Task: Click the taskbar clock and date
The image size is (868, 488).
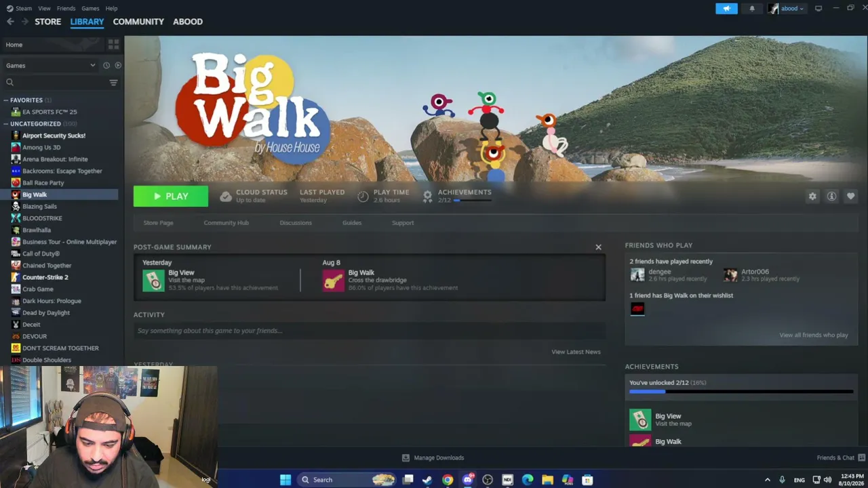Action: point(852,480)
